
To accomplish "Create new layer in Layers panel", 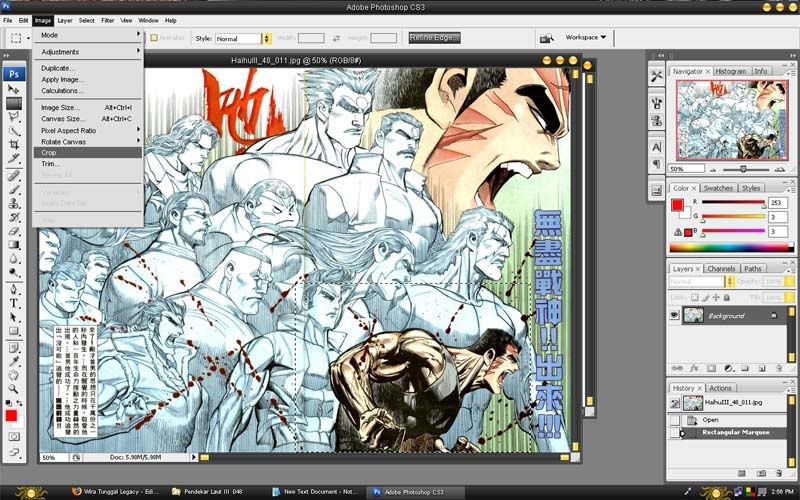I will point(762,368).
